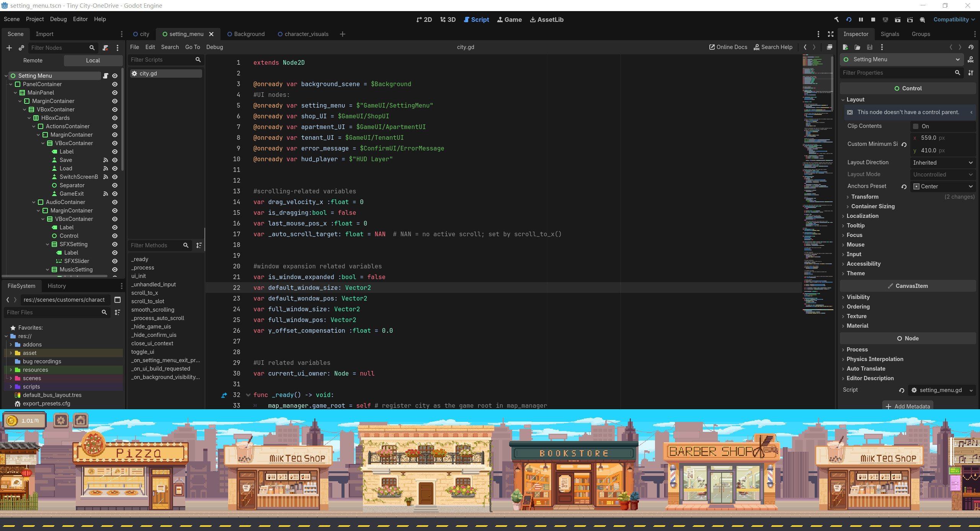
Task: Hide the MainPanel node
Action: click(x=114, y=93)
